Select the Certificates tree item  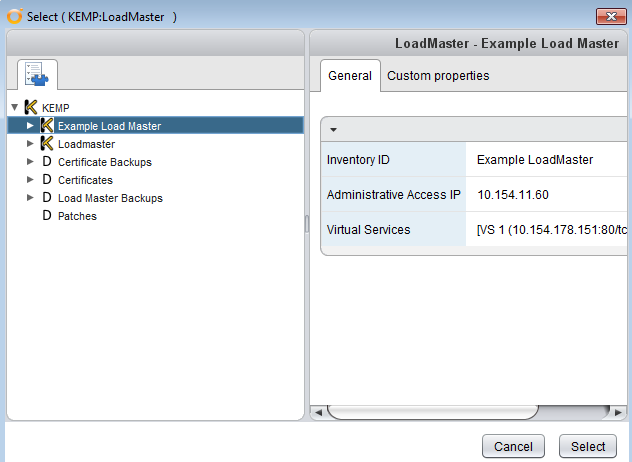point(85,180)
